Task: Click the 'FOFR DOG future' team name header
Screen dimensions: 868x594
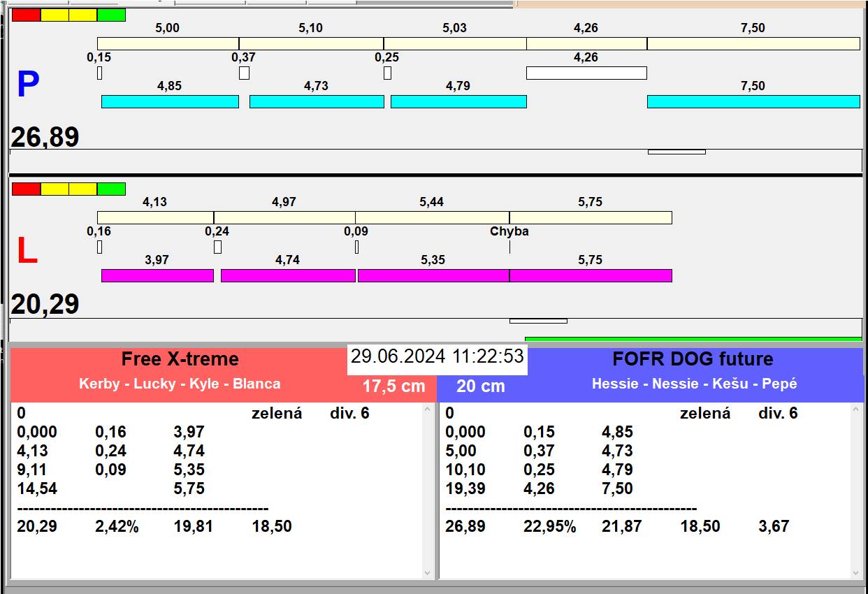Action: pos(693,359)
